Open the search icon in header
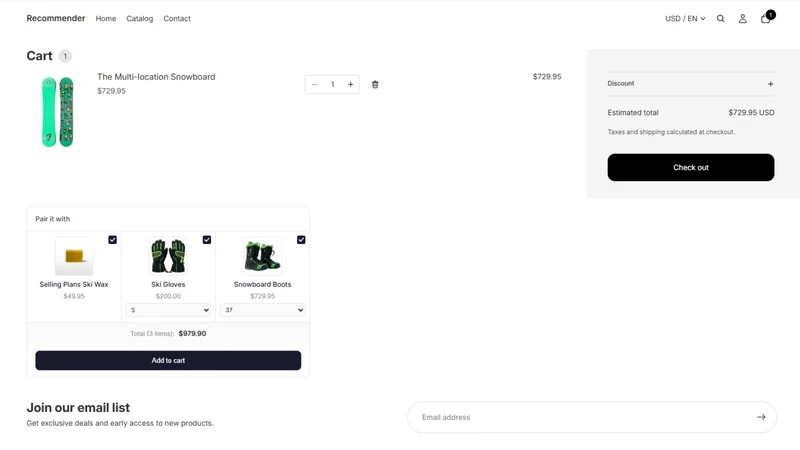 (720, 18)
